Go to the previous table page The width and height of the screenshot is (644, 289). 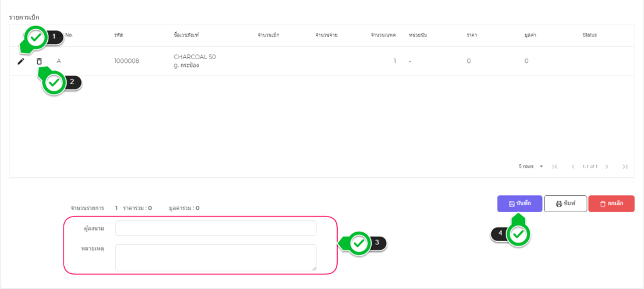573,166
